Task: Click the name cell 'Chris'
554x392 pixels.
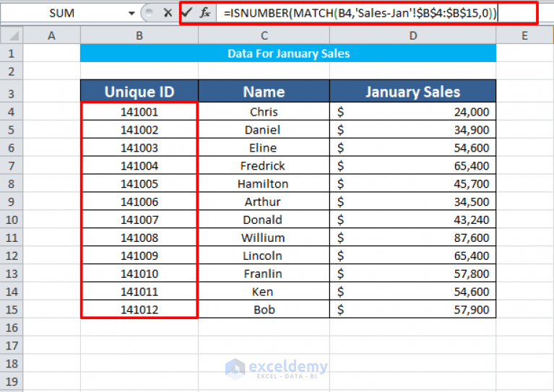Action: coord(264,112)
